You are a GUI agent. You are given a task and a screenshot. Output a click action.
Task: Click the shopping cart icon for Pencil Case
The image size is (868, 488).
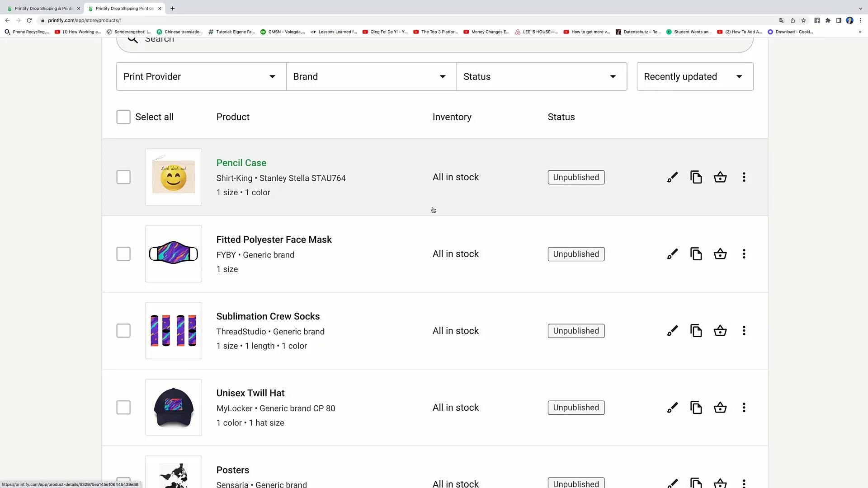720,177
